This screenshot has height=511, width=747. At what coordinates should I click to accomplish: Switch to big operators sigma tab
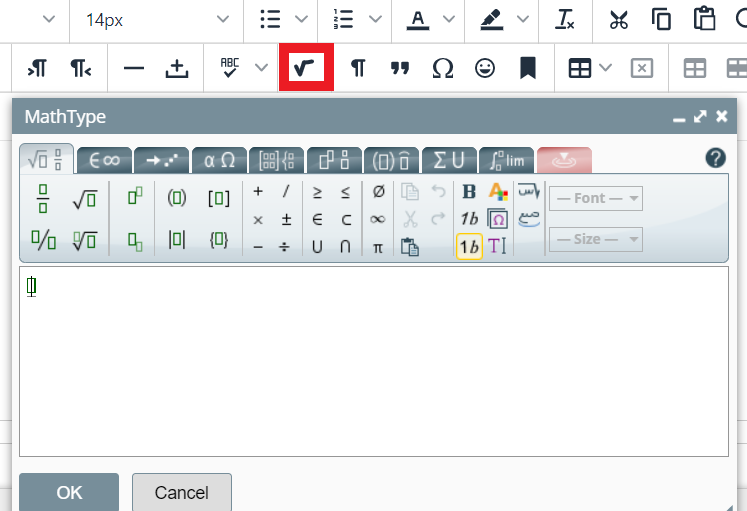tap(449, 160)
